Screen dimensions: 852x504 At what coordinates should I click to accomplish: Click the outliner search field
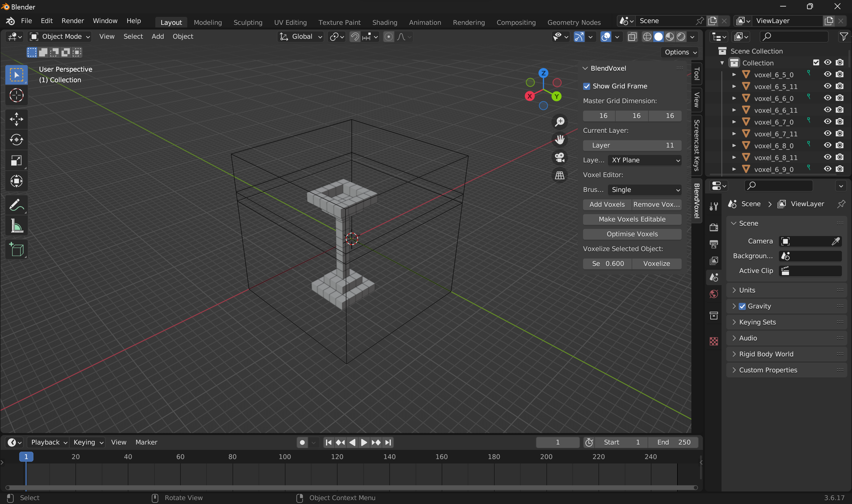coord(794,37)
